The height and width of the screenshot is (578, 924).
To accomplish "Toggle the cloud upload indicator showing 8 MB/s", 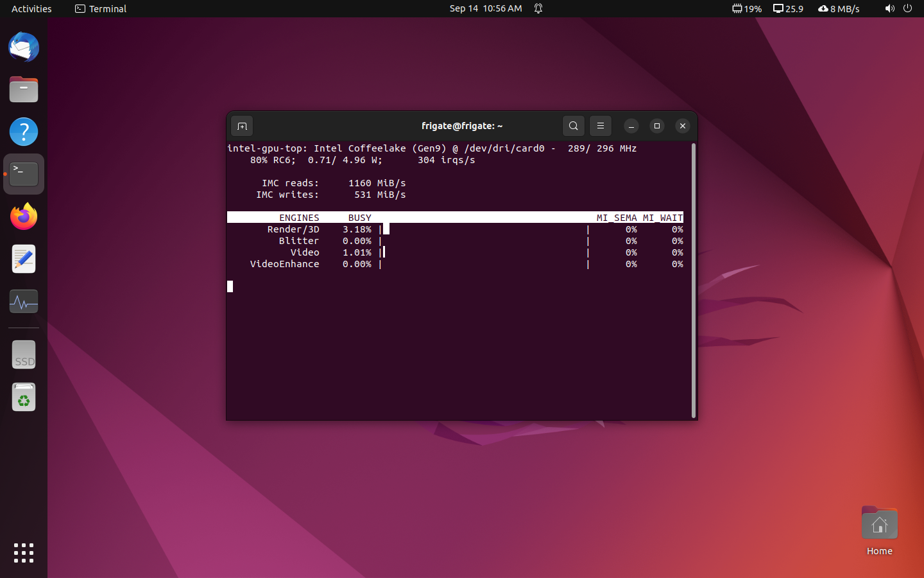I will click(839, 8).
